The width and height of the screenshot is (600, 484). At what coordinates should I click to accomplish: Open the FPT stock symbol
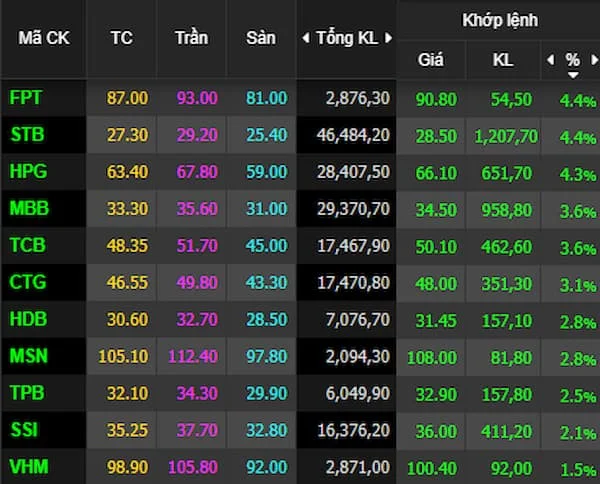pos(25,98)
